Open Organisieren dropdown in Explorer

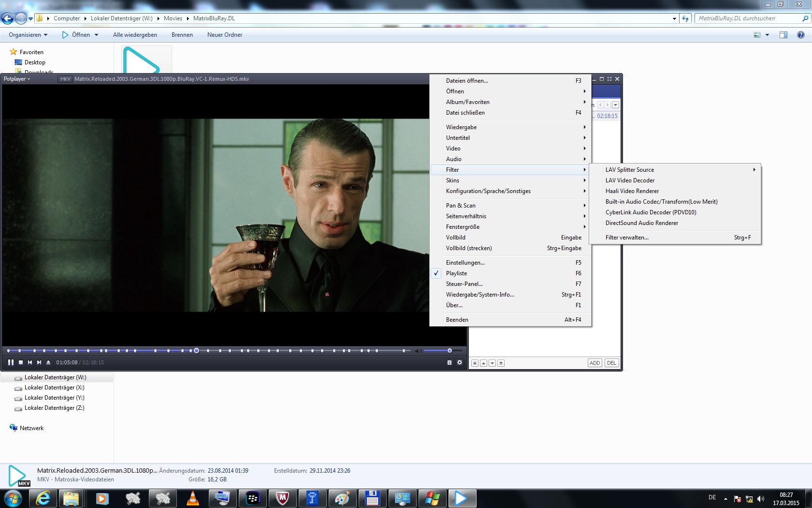(x=28, y=35)
